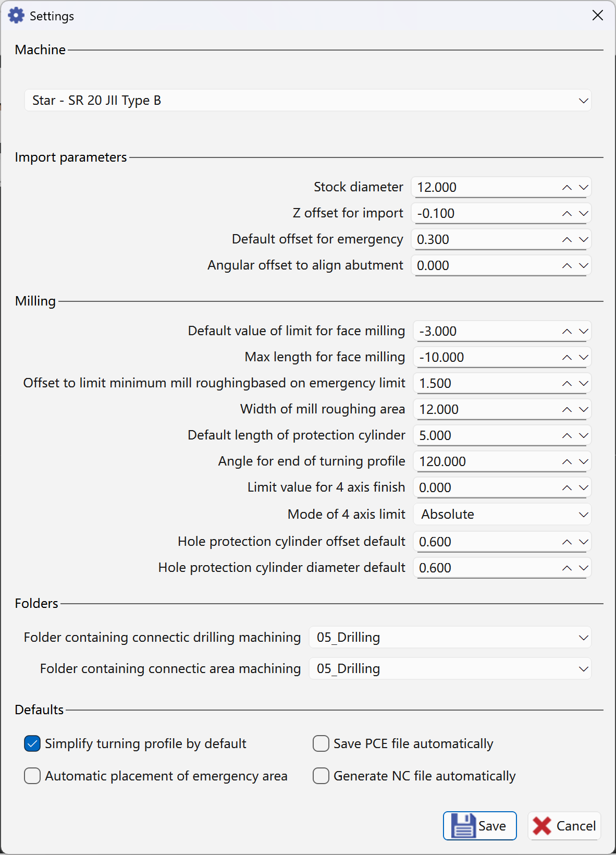Enable Save PCE file automatically

321,744
